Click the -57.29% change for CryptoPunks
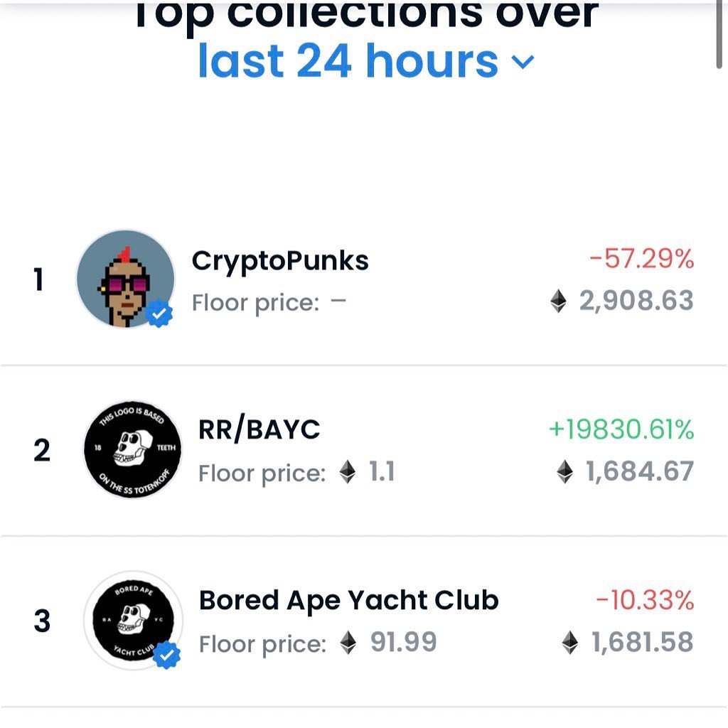The image size is (728, 728). (x=641, y=259)
